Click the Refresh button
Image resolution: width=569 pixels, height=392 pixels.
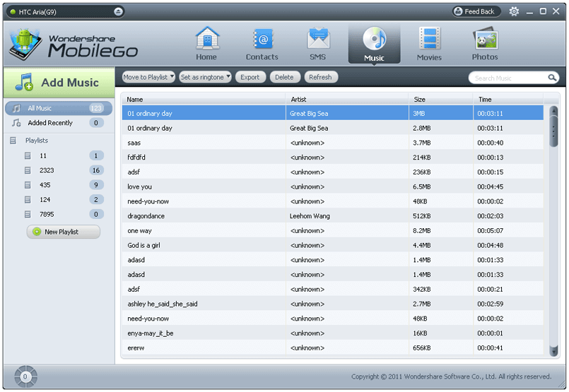(x=321, y=77)
